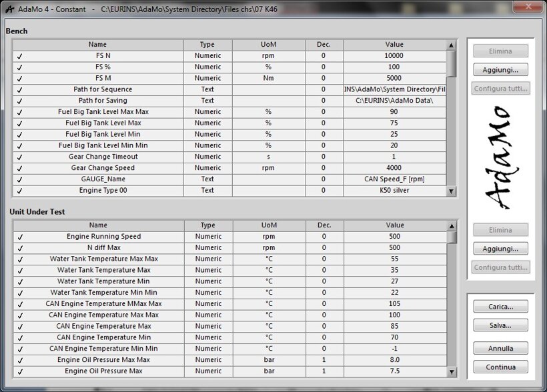Image resolution: width=547 pixels, height=392 pixels.
Task: Click the Salva... button
Action: click(x=500, y=325)
